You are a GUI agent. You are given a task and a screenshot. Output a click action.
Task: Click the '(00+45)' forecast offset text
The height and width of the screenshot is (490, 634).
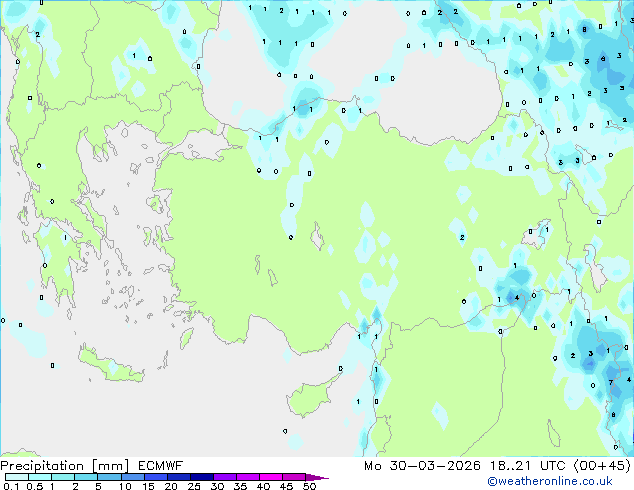pyautogui.click(x=602, y=466)
